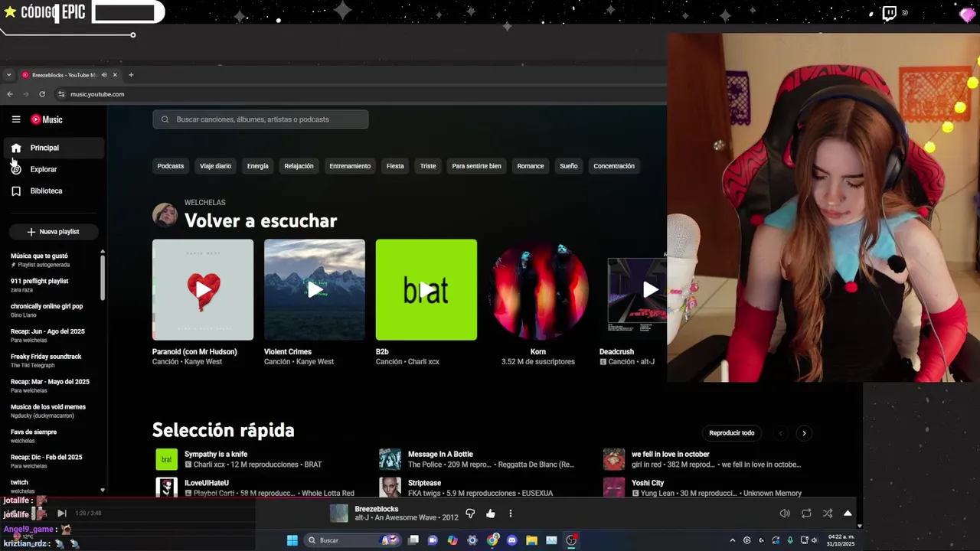Go to next Selección rápida page

804,433
